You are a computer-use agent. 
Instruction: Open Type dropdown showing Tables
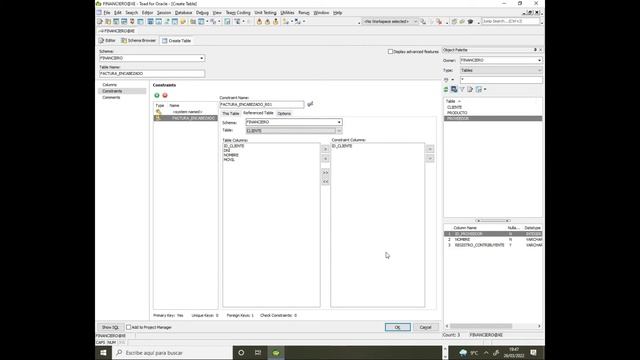539,70
